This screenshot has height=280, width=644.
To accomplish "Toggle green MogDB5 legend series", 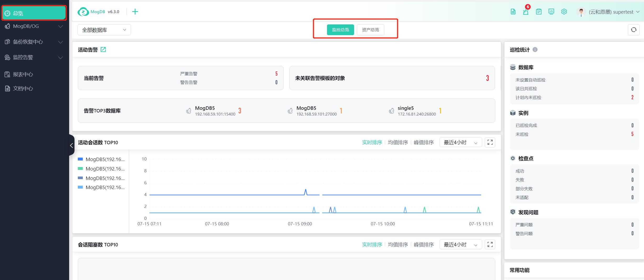I will [x=101, y=169].
